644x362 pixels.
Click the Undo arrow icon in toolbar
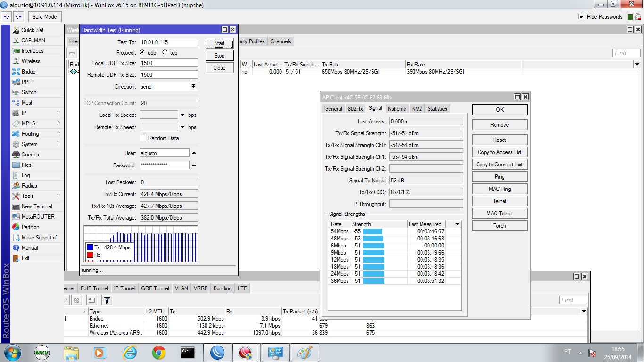coord(6,16)
